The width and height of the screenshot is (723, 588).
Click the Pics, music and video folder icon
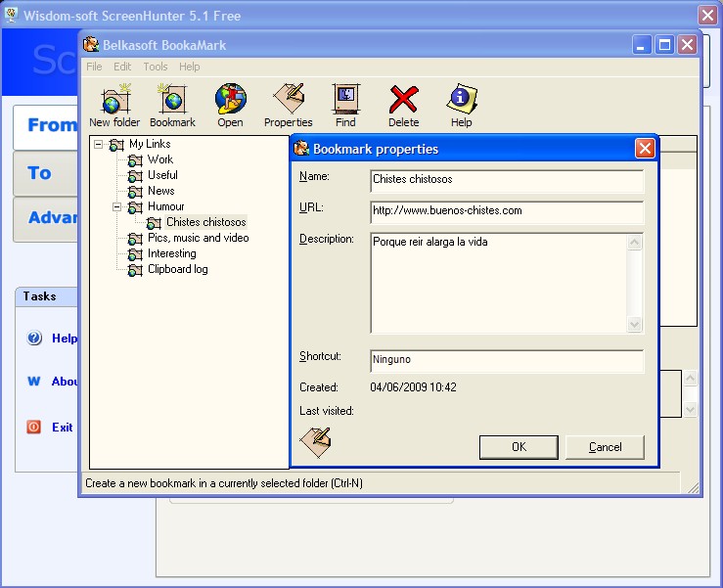[135, 239]
